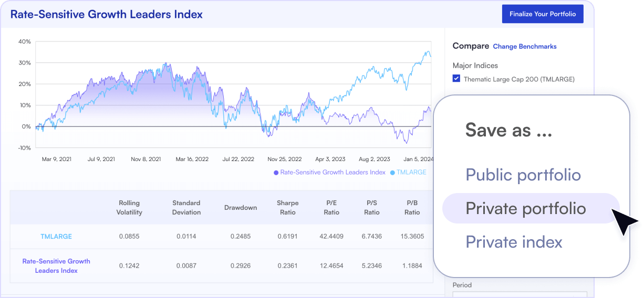Click light blue TMLARGE legend dot

(392, 173)
